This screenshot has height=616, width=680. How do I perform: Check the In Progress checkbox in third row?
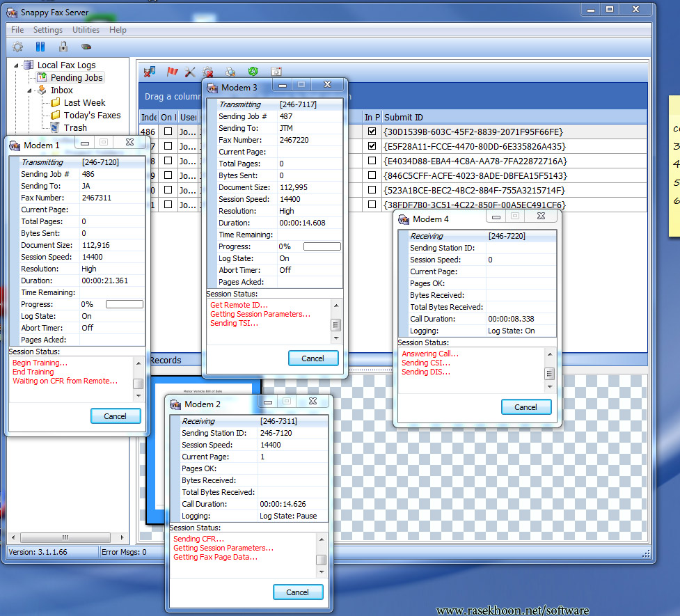pyautogui.click(x=372, y=161)
